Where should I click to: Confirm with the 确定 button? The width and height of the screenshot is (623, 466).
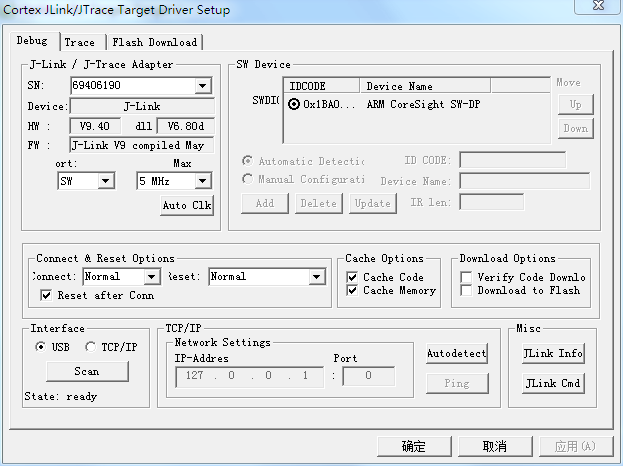click(414, 447)
